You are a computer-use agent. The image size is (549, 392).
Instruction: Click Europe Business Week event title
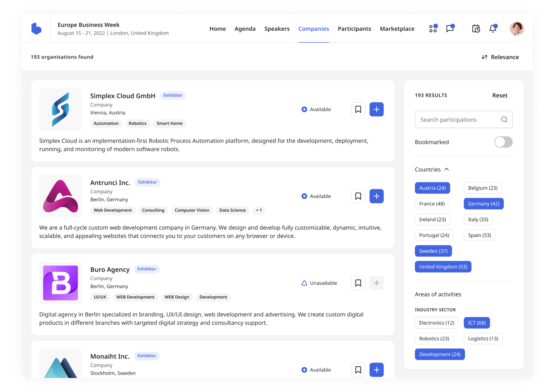click(x=89, y=25)
